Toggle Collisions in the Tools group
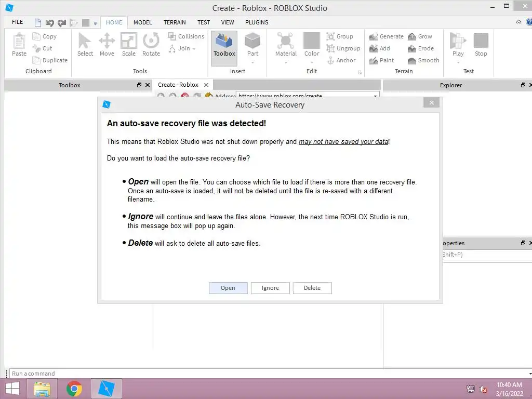The height and width of the screenshot is (399, 532). pos(186,36)
